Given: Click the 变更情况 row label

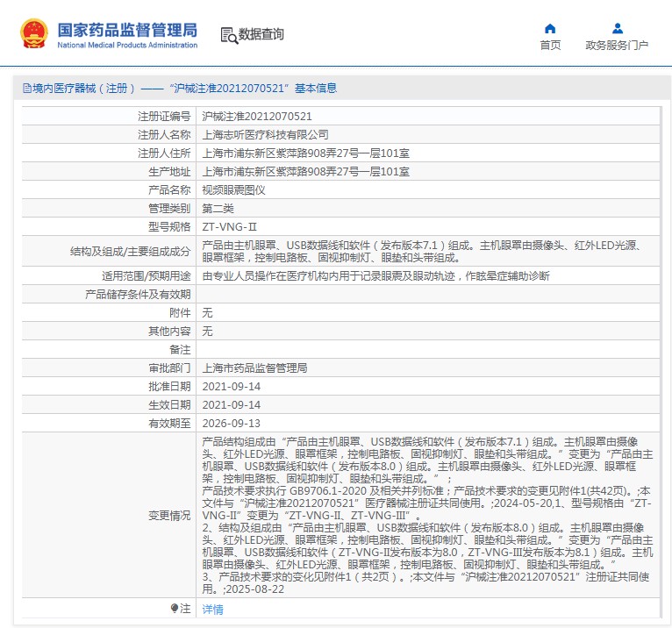Looking at the screenshot, I should pos(168,516).
